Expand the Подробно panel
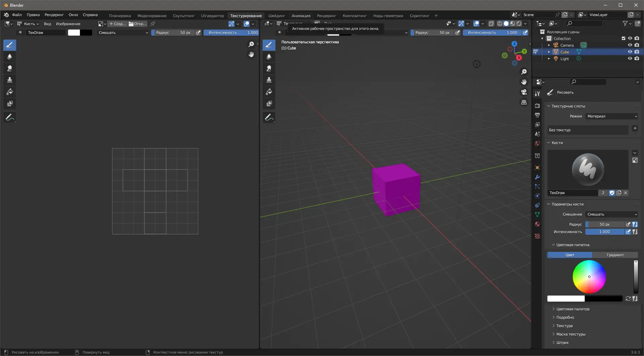This screenshot has width=644, height=356. coord(565,317)
